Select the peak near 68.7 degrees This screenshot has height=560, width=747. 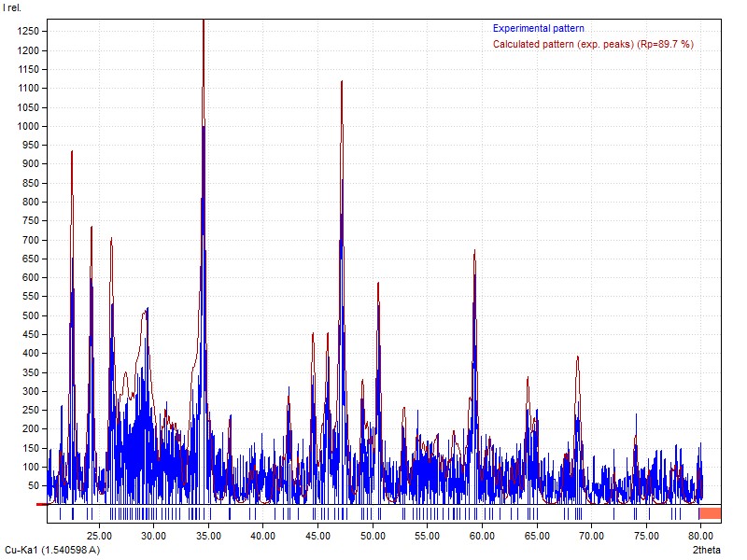[578, 359]
